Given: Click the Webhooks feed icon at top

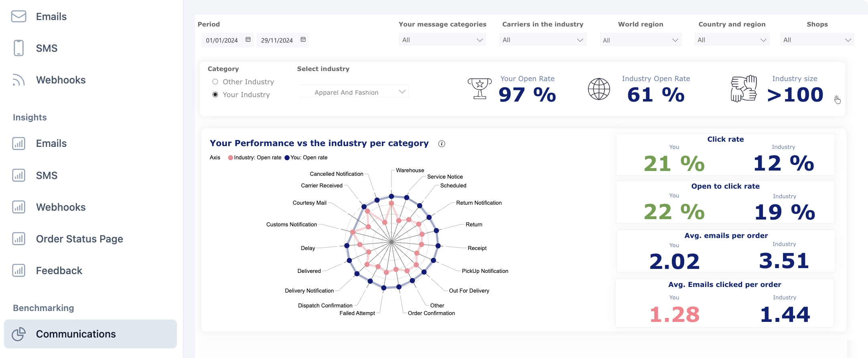Looking at the screenshot, I should click(18, 80).
